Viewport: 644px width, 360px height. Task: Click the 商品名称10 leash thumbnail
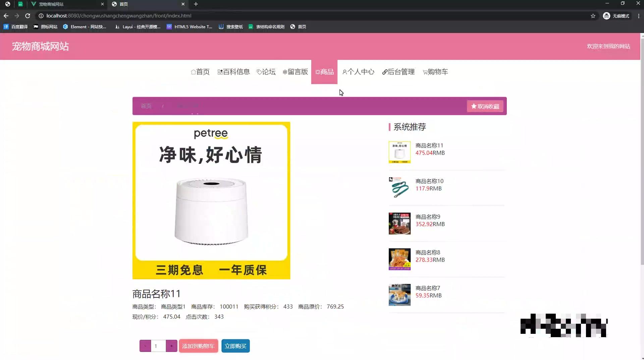(x=399, y=188)
